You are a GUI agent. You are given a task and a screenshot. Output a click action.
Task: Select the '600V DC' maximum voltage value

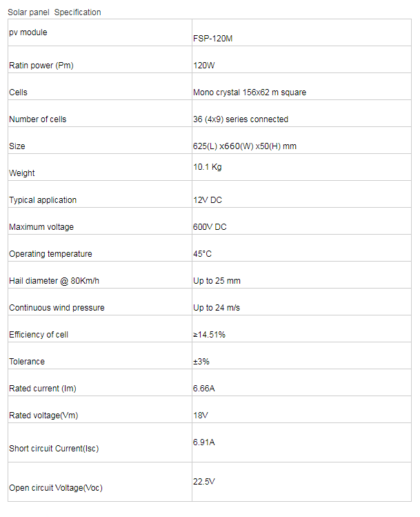(x=210, y=227)
